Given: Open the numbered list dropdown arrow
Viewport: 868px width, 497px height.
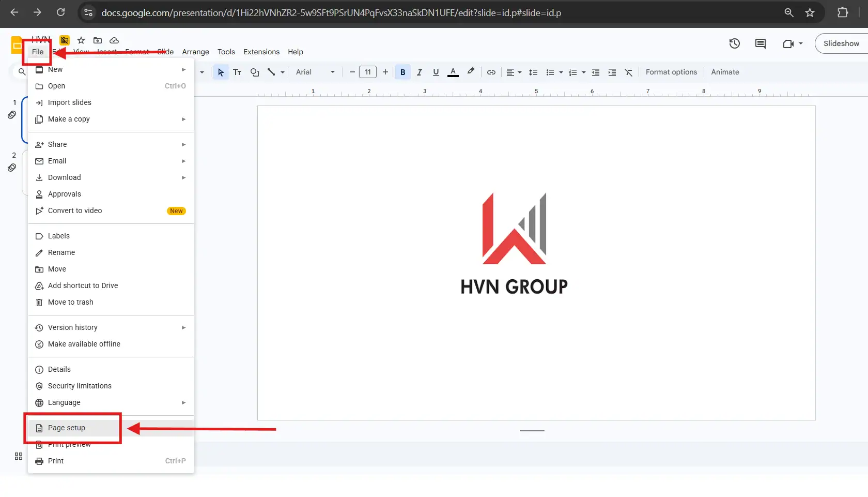Looking at the screenshot, I should click(583, 72).
